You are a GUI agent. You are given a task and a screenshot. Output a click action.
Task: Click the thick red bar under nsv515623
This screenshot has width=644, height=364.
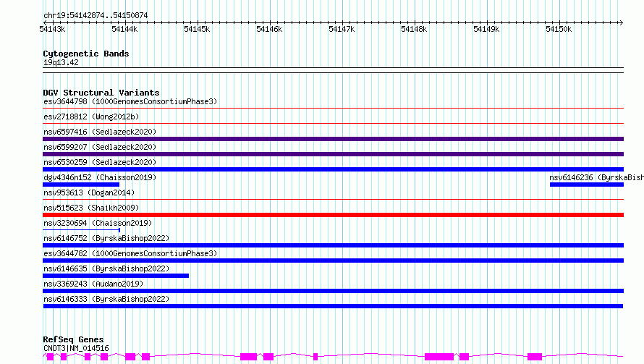(x=333, y=215)
